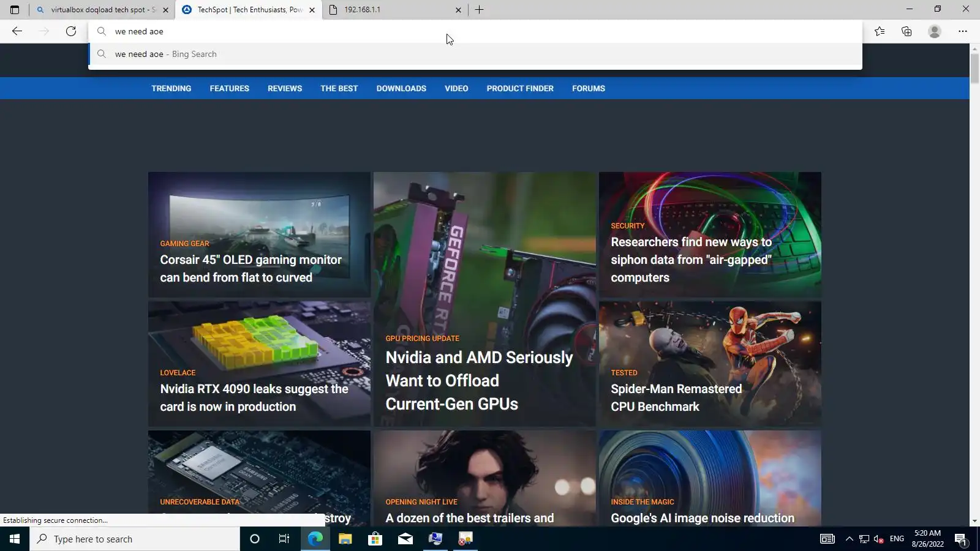Open Microsoft Edge from taskbar

(315, 539)
